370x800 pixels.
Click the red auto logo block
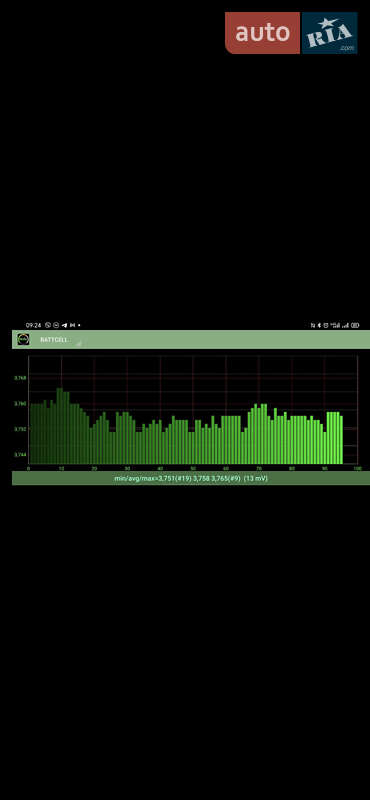pos(263,33)
